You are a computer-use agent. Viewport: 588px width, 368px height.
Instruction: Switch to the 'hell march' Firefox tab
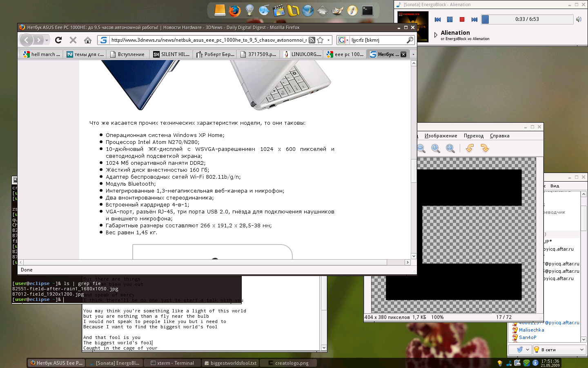tap(42, 54)
